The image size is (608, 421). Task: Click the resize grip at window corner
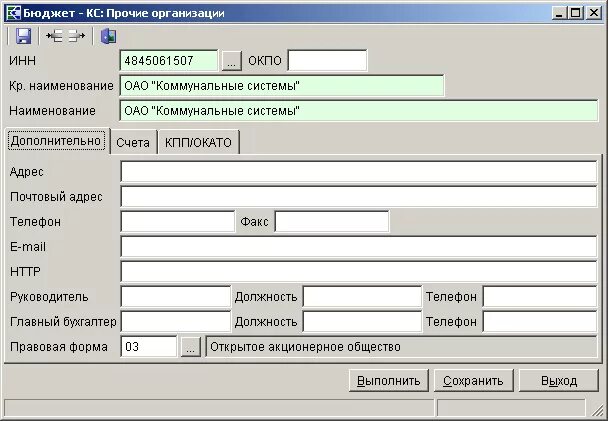tap(598, 411)
